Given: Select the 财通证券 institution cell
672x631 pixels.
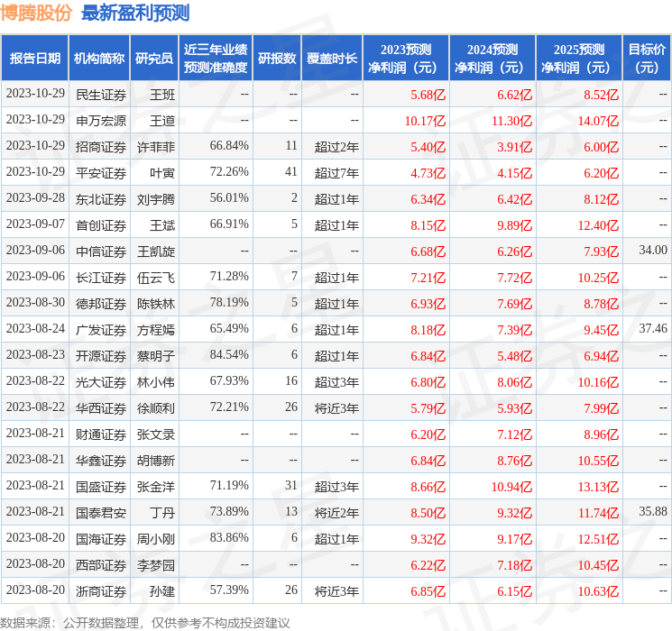Looking at the screenshot, I should (x=101, y=434).
